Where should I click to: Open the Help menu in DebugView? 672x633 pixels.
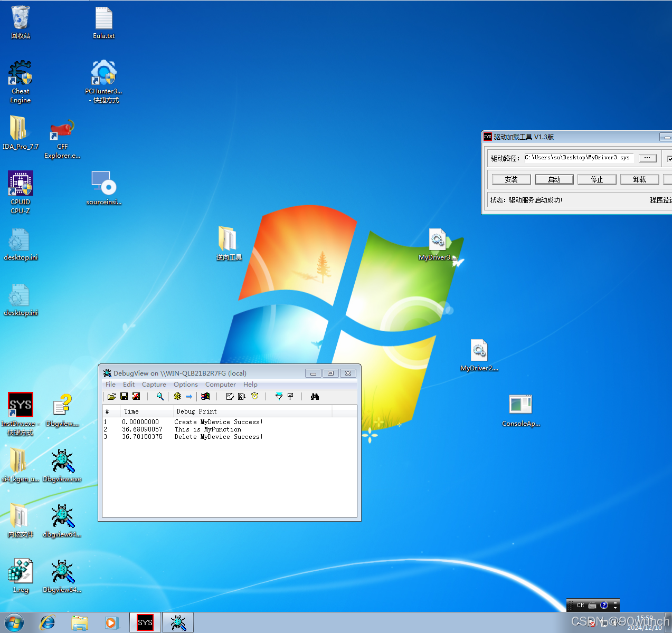[250, 385]
